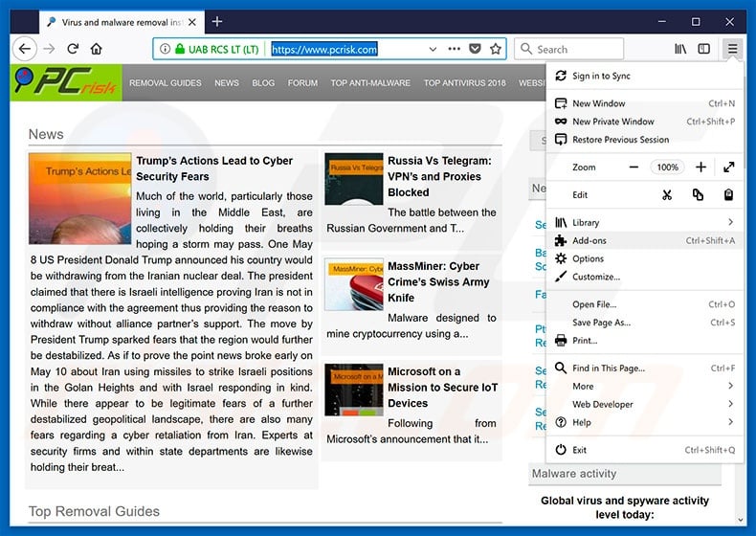Copy selection using the copy icon
Image resolution: width=756 pixels, height=536 pixels.
click(698, 195)
